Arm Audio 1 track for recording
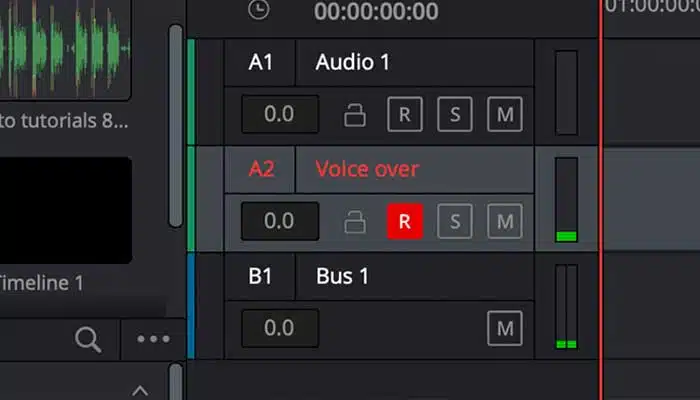Image resolution: width=700 pixels, height=400 pixels. 405,114
